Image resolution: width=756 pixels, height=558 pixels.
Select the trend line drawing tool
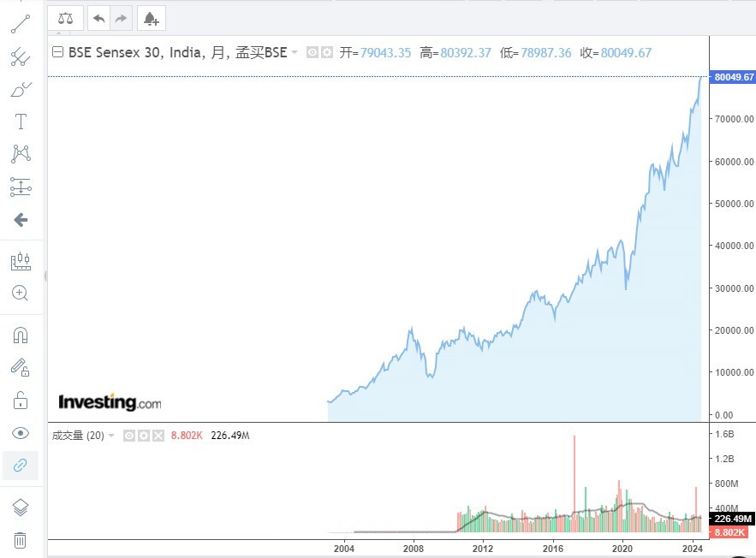coord(21,24)
